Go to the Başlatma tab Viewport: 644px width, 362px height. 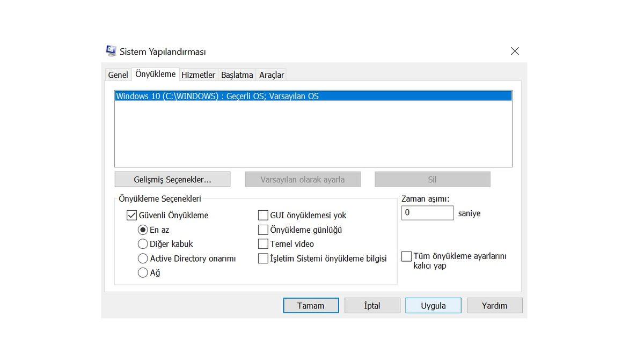[x=237, y=75]
